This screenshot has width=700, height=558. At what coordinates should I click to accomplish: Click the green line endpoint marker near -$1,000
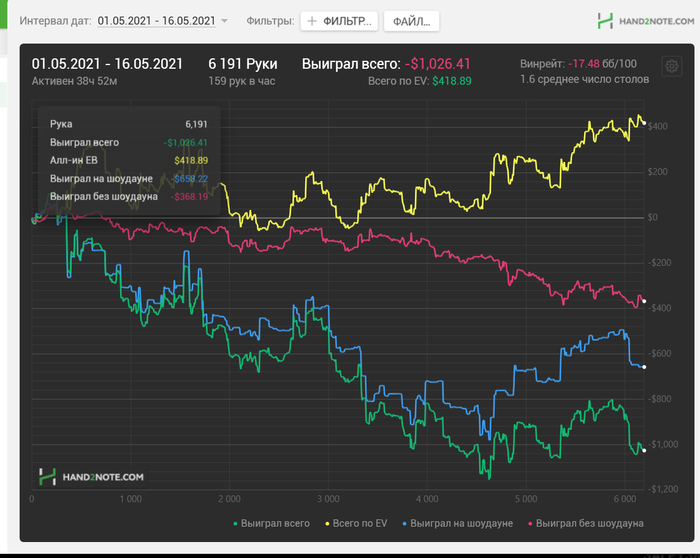[x=644, y=450]
